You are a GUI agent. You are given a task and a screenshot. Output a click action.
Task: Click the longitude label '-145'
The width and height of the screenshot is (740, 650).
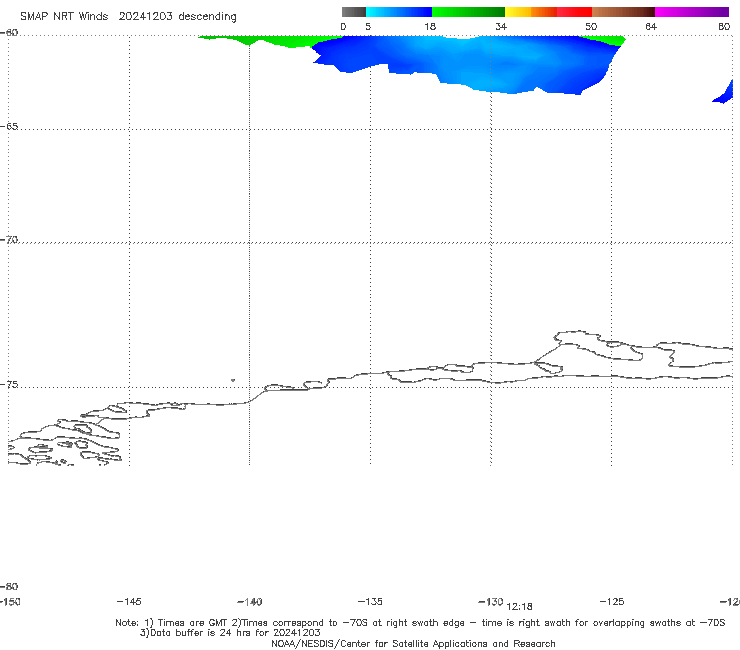coord(129,601)
